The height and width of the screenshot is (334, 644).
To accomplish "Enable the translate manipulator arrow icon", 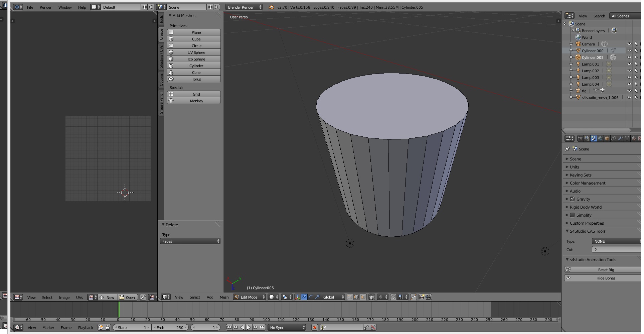I will 304,297.
